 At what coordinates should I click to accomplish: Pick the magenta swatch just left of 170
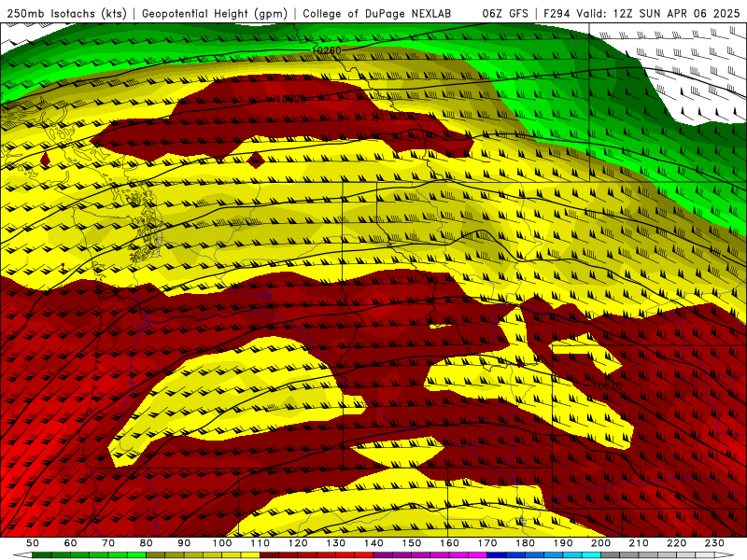tap(477, 555)
